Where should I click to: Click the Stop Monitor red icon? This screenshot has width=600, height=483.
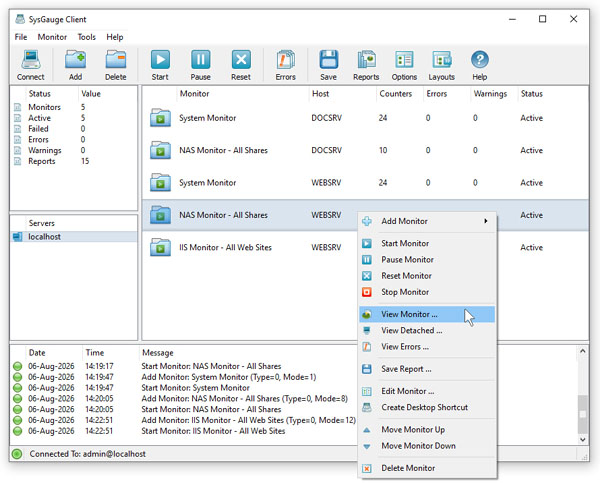click(x=367, y=292)
